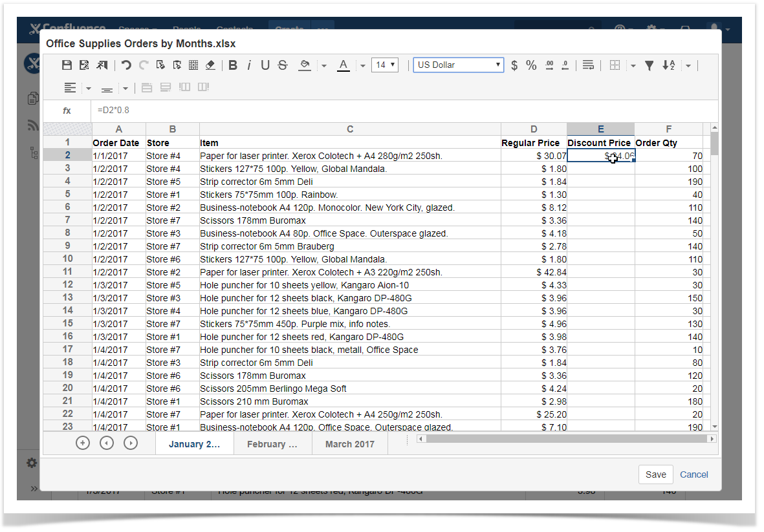Switch to the January sheet tab

195,444
